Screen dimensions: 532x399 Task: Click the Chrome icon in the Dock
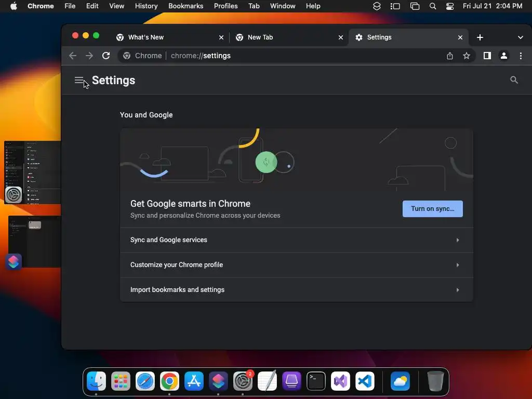coord(170,381)
